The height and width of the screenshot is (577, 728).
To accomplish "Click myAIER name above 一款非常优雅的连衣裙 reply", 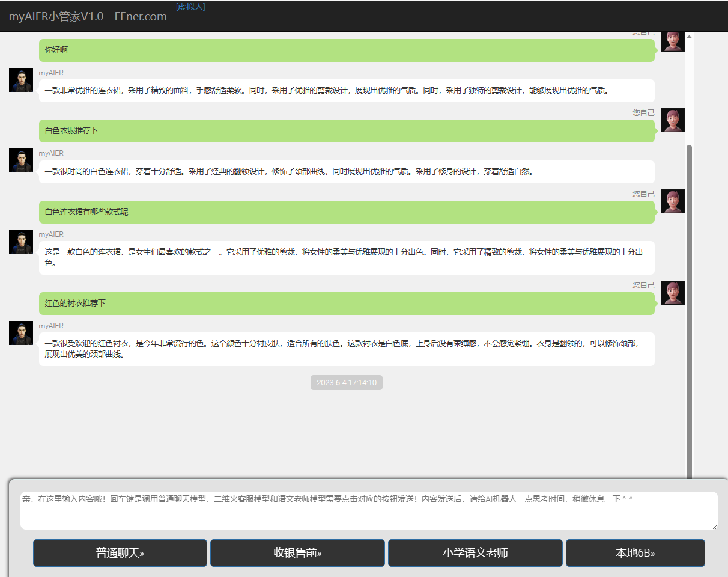I will click(x=51, y=73).
